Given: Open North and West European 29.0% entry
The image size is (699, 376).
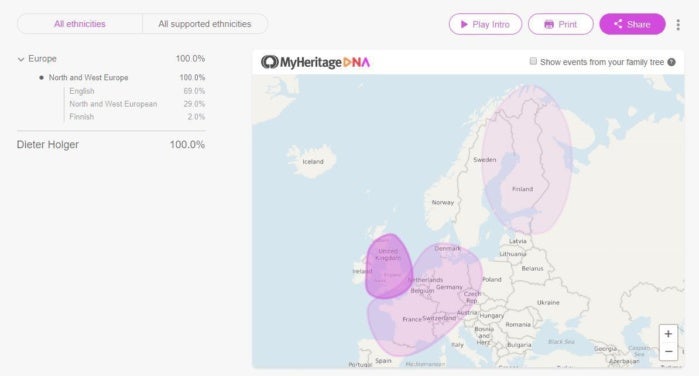Looking at the screenshot, I should pyautogui.click(x=137, y=104).
